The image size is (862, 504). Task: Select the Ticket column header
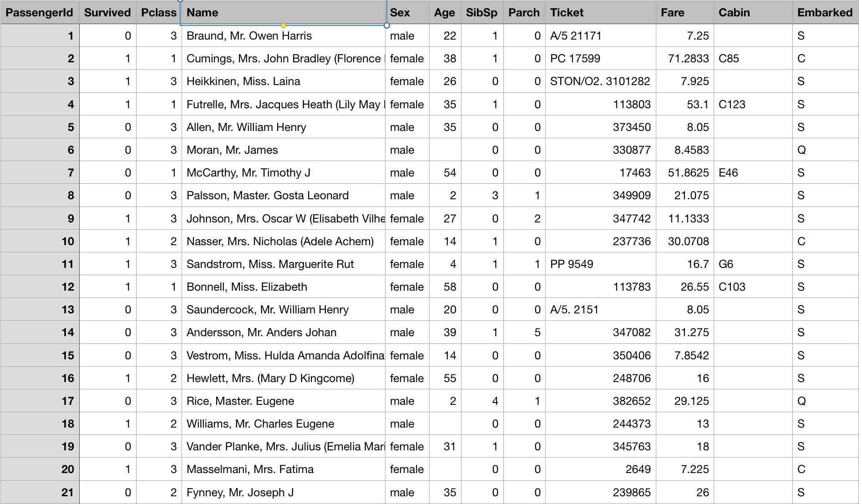coord(600,12)
